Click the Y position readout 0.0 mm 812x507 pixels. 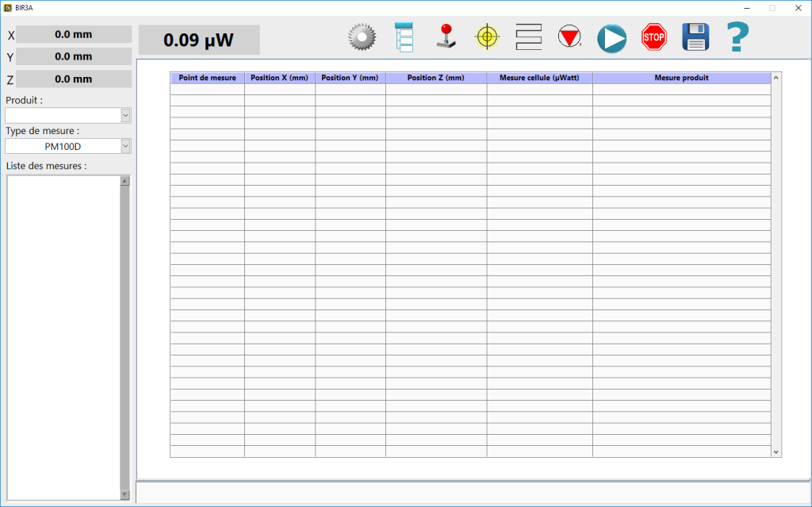pos(74,56)
